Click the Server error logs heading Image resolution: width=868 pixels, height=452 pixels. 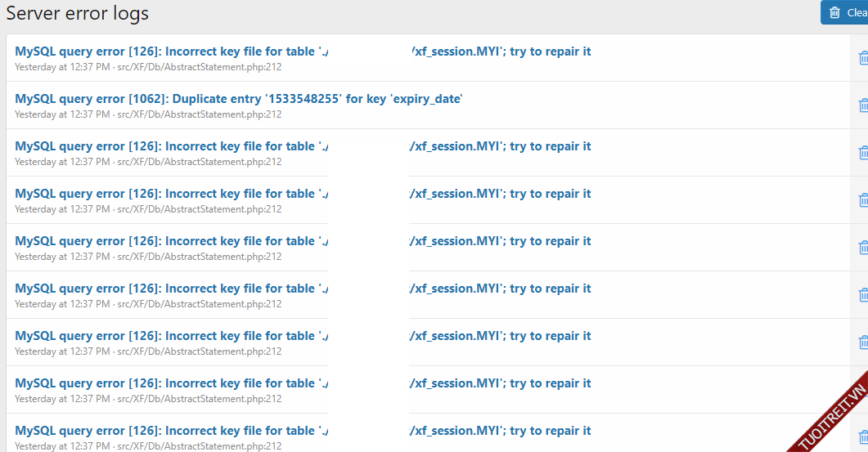(78, 14)
